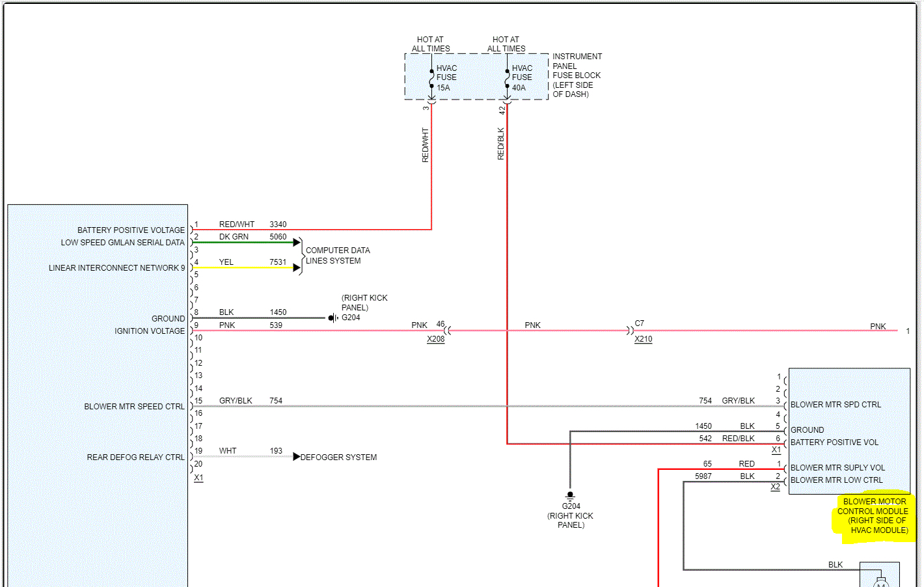The height and width of the screenshot is (587, 924).
Task: Click the 40A HVAC fuse symbol
Action: (507, 78)
